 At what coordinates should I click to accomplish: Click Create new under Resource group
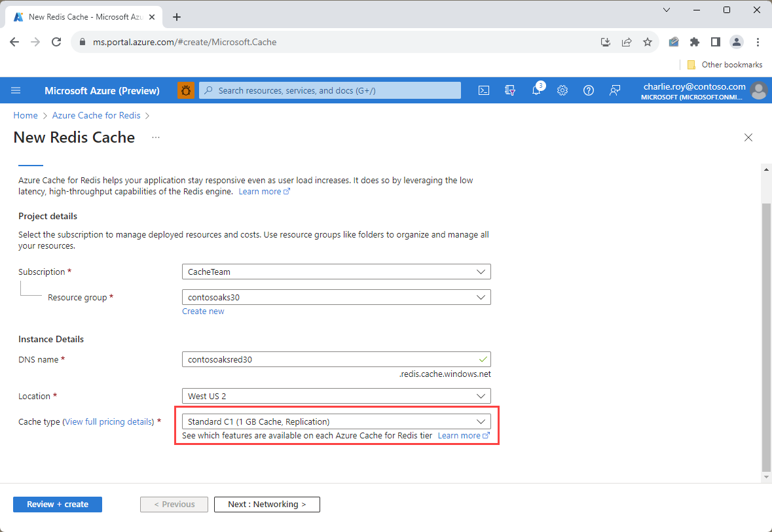pyautogui.click(x=203, y=311)
